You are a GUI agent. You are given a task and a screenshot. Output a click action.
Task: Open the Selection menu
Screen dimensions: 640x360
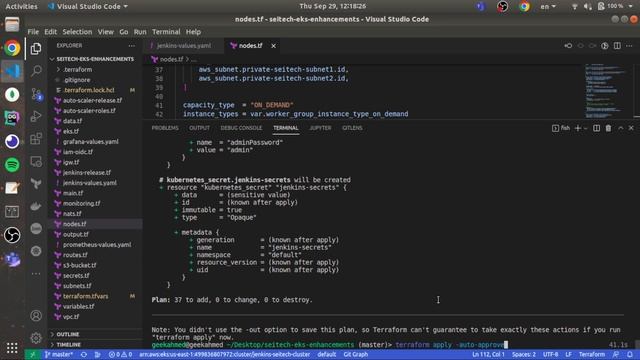coord(77,32)
